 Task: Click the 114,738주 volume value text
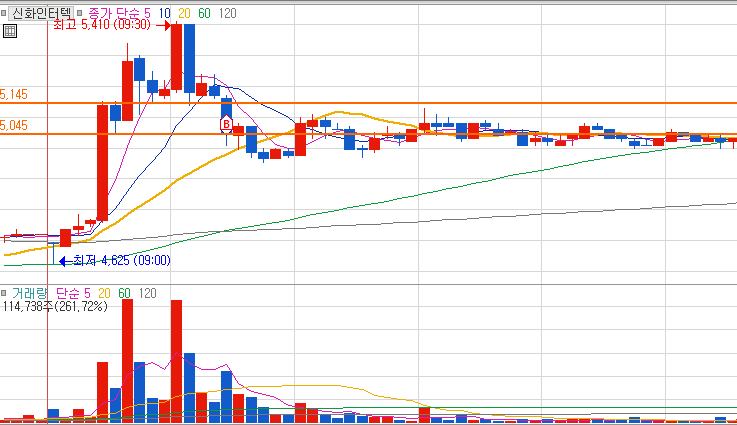pyautogui.click(x=28, y=307)
